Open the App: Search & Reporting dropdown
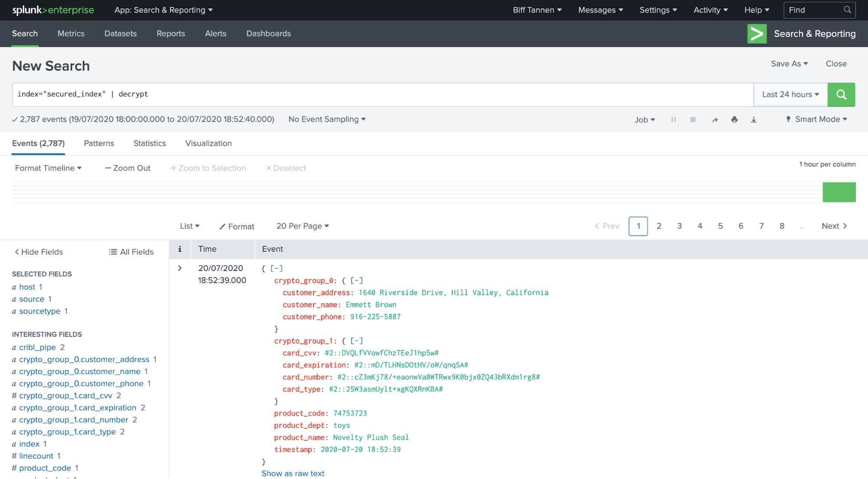 point(163,10)
